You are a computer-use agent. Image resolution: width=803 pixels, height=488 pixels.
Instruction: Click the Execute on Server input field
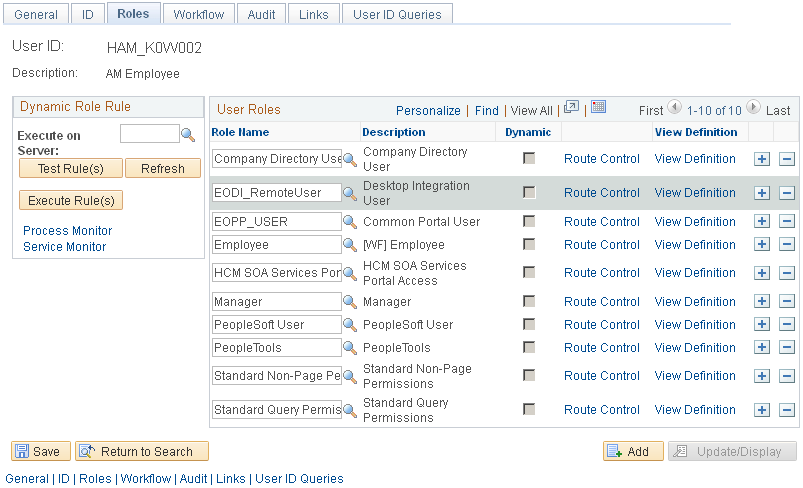(150, 134)
